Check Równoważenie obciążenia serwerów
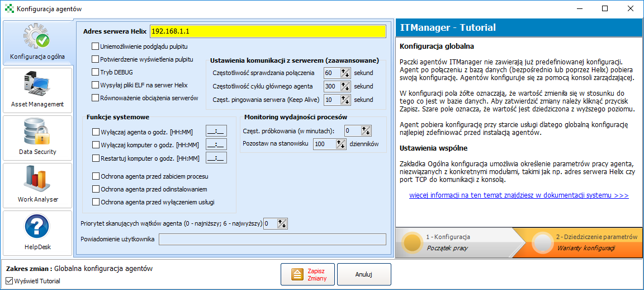 tap(95, 98)
